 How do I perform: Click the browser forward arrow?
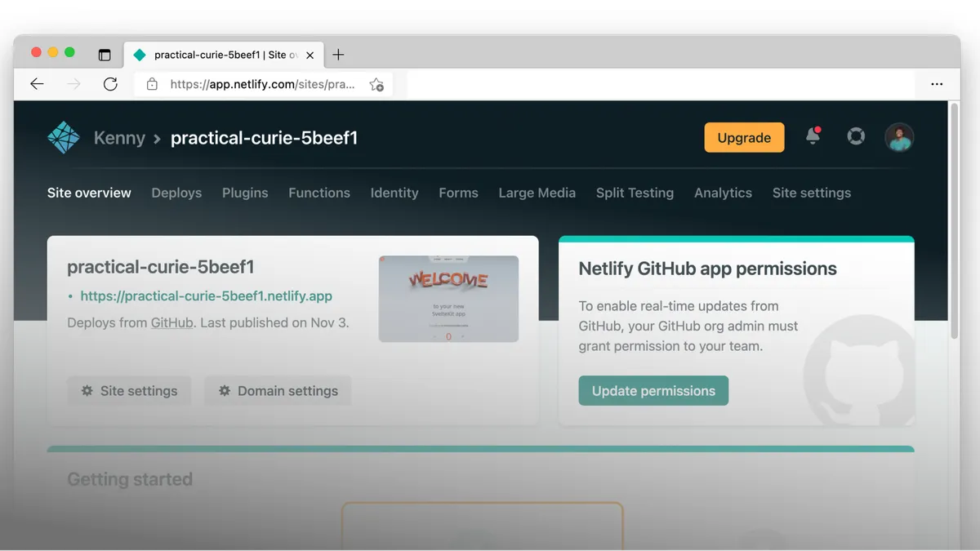point(73,84)
